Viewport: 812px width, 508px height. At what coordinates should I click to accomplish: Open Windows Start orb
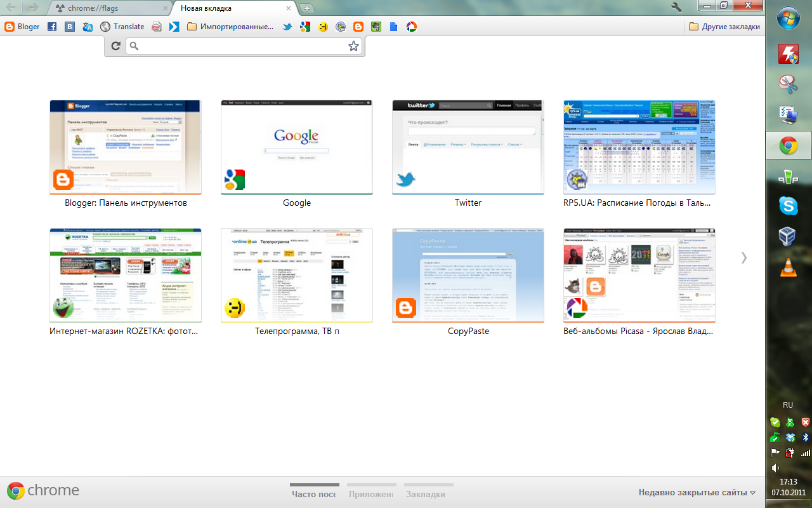[789, 18]
